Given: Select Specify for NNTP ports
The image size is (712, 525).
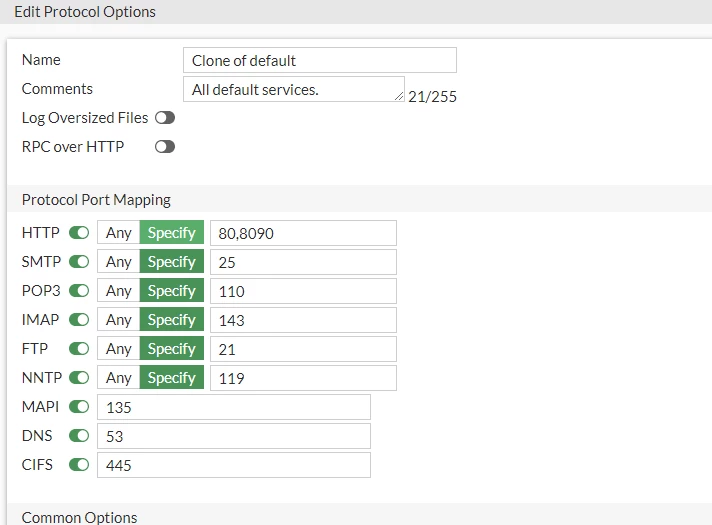Looking at the screenshot, I should (x=172, y=378).
